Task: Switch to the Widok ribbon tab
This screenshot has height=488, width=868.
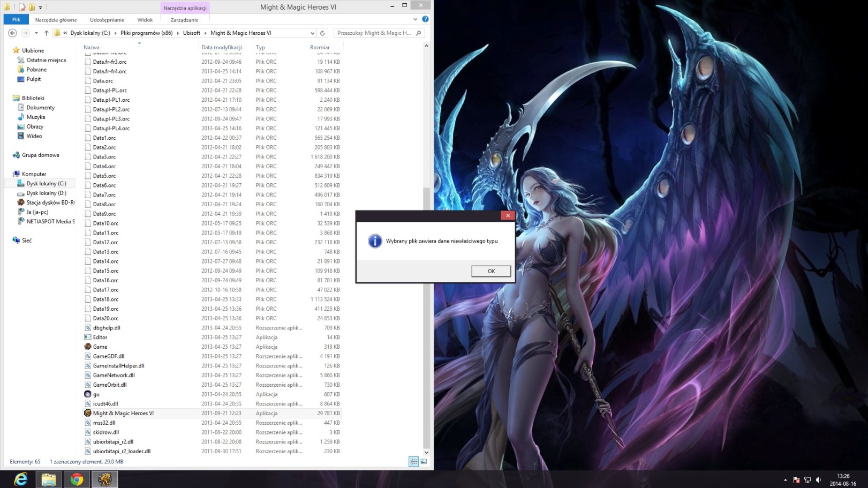Action: pyautogui.click(x=145, y=20)
